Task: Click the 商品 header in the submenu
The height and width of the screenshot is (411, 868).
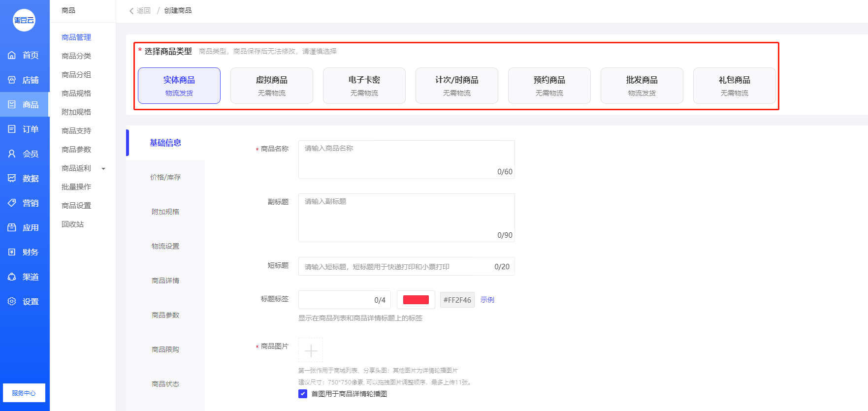Action: point(68,10)
